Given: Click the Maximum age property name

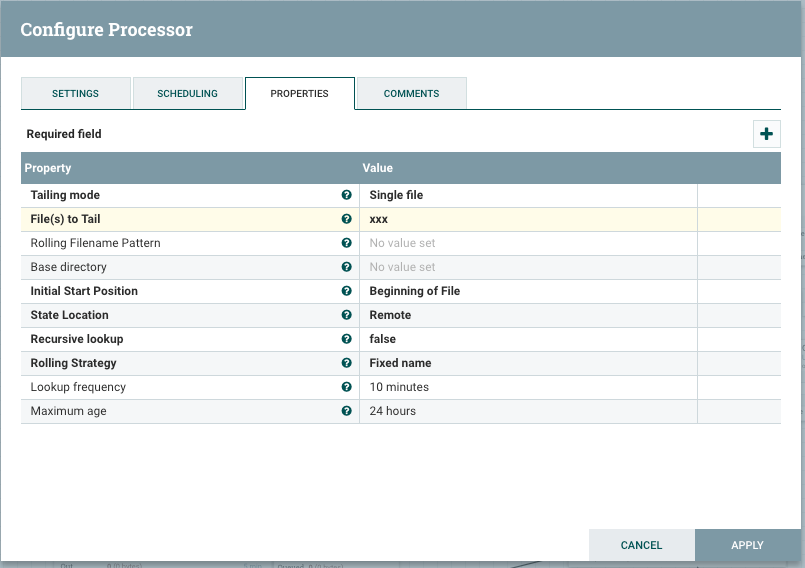Looking at the screenshot, I should (68, 411).
